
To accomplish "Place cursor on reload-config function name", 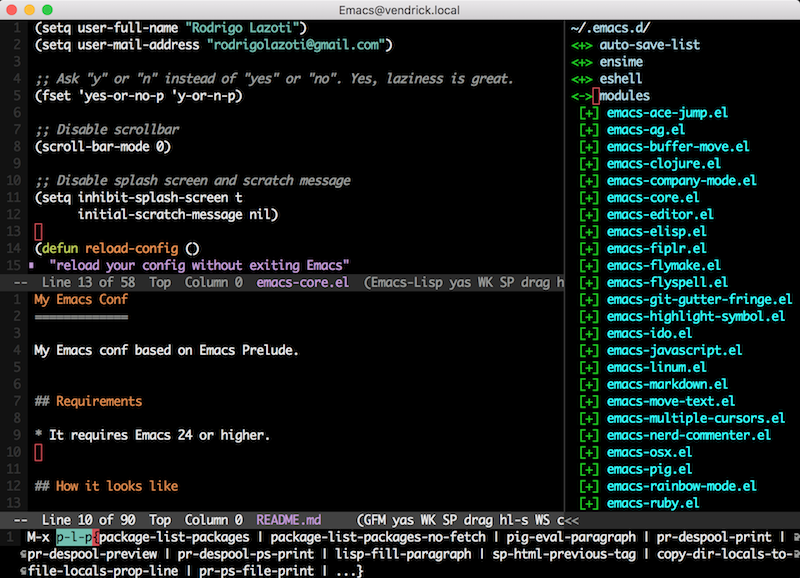I will tap(132, 248).
